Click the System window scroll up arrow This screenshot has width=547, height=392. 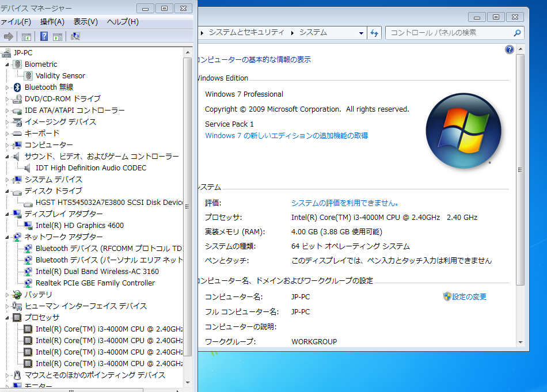[521, 49]
